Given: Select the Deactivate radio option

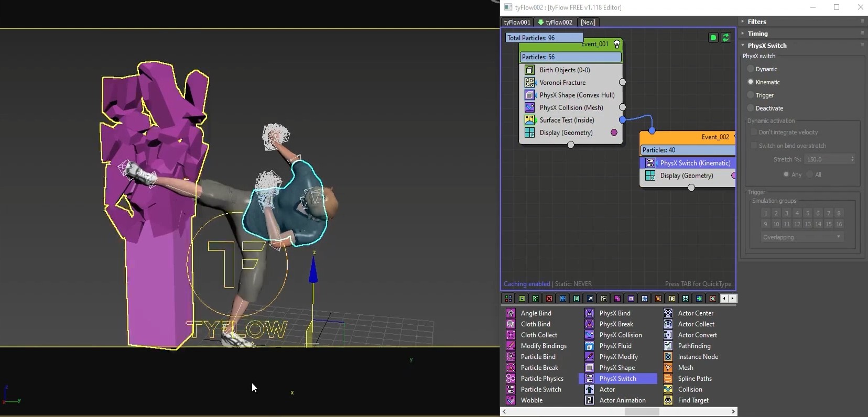Looking at the screenshot, I should [751, 108].
